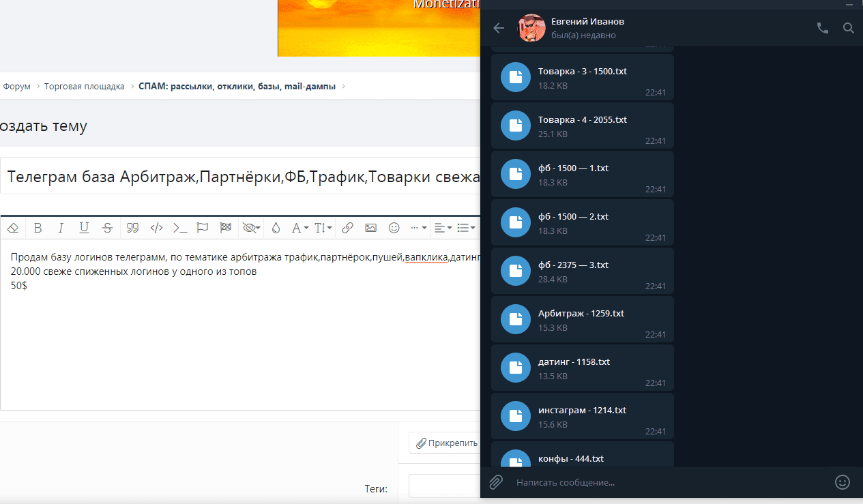
Task: Click the 50$ price text in post
Action: (x=19, y=286)
